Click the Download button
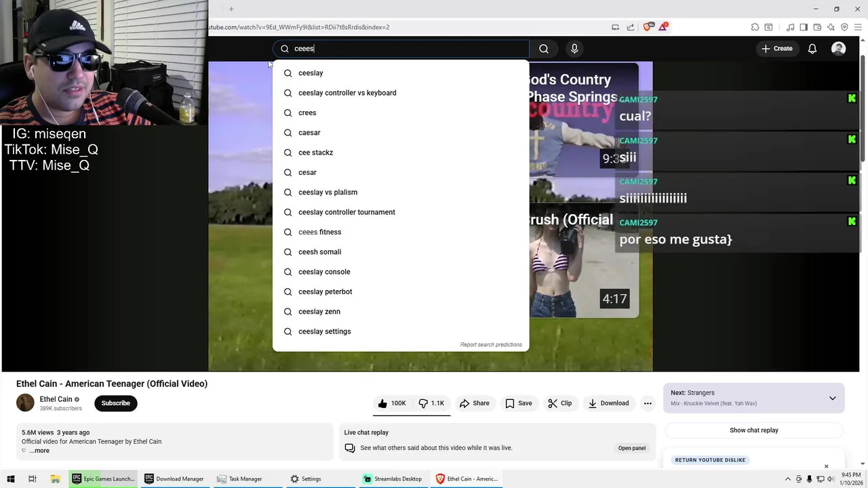Screen dimensions: 868x488 pos(608,403)
